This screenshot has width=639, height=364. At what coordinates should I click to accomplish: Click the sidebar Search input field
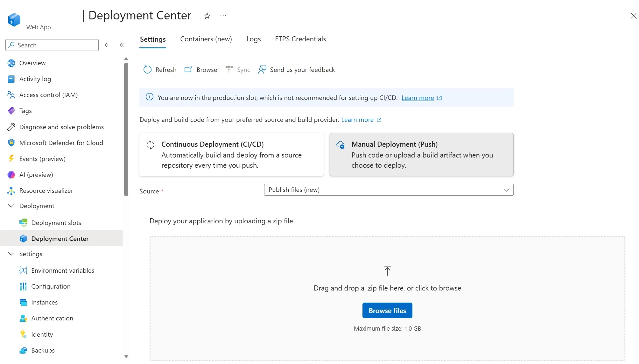(x=52, y=45)
